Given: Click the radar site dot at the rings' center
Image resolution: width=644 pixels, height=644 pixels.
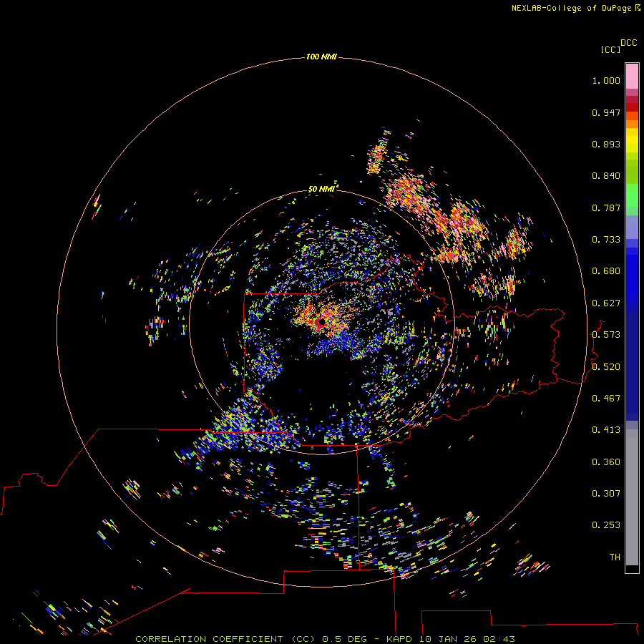Looking at the screenshot, I should click(x=322, y=323).
